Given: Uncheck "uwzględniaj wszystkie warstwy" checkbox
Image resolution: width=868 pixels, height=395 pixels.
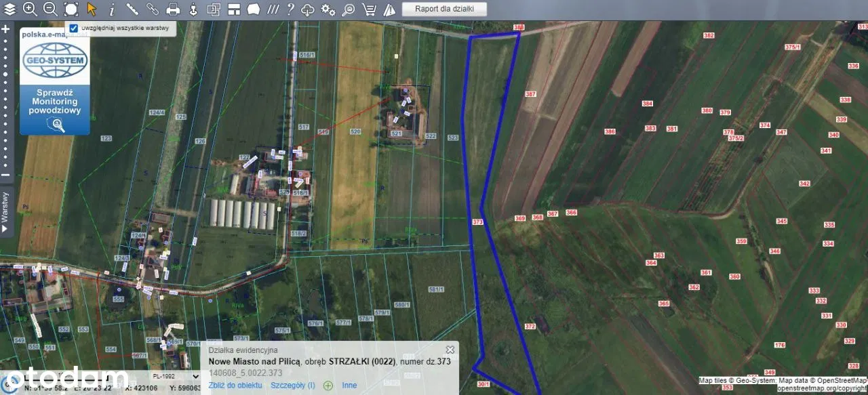Looking at the screenshot, I should [74, 28].
